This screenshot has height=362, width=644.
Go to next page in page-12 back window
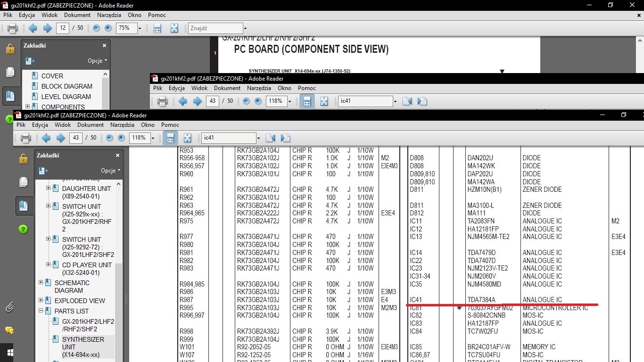point(48,28)
